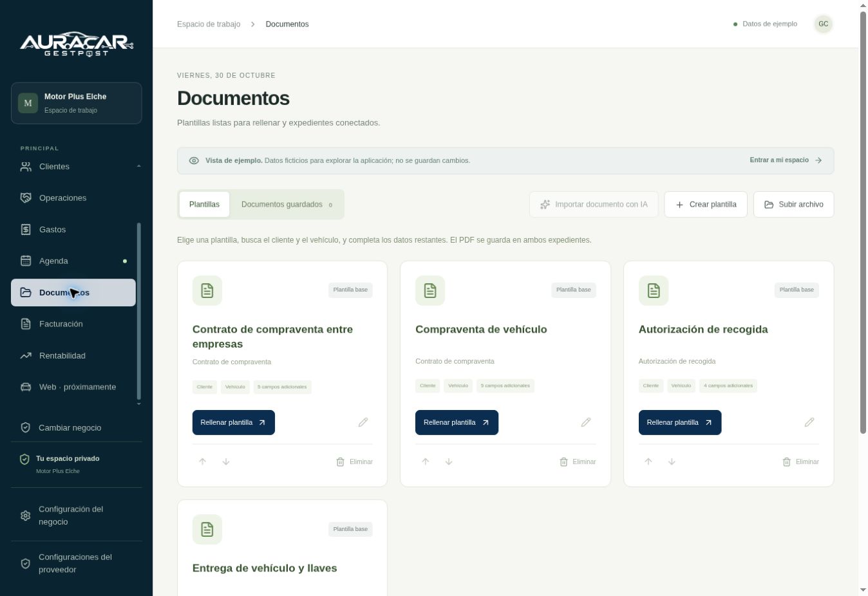Open Motor Plus Elche workspace switcher

[x=77, y=103]
